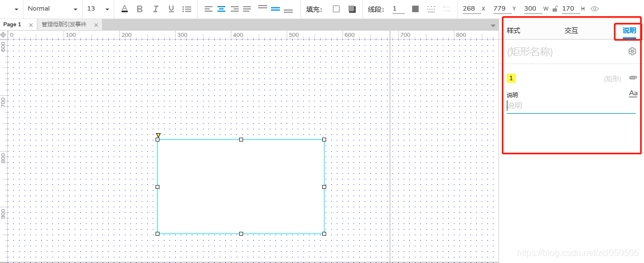The height and width of the screenshot is (263, 644).
Task: Select the rectangle on the canvas
Action: pyautogui.click(x=241, y=187)
